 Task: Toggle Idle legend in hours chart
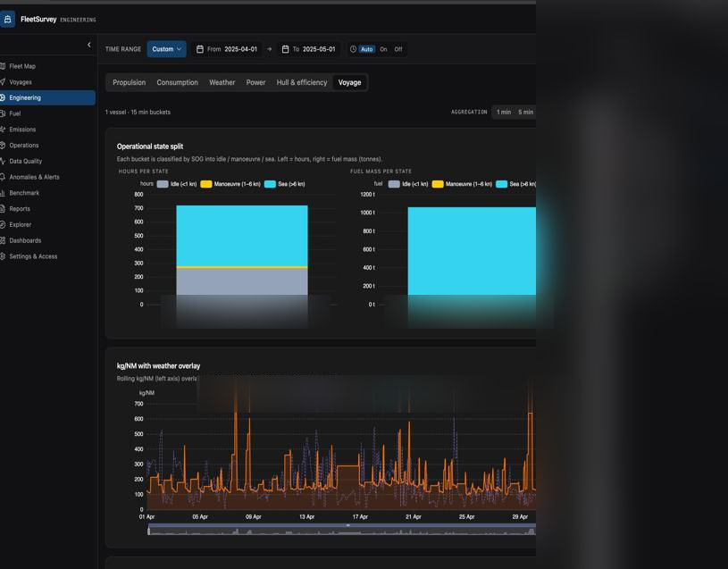click(177, 184)
